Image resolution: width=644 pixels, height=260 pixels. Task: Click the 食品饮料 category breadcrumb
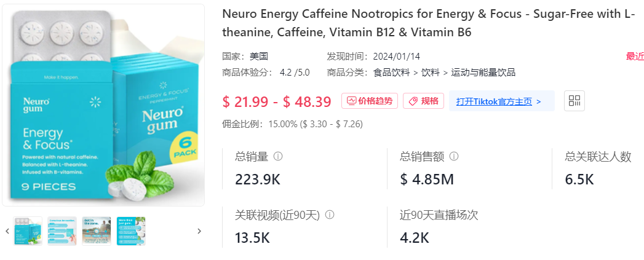391,73
